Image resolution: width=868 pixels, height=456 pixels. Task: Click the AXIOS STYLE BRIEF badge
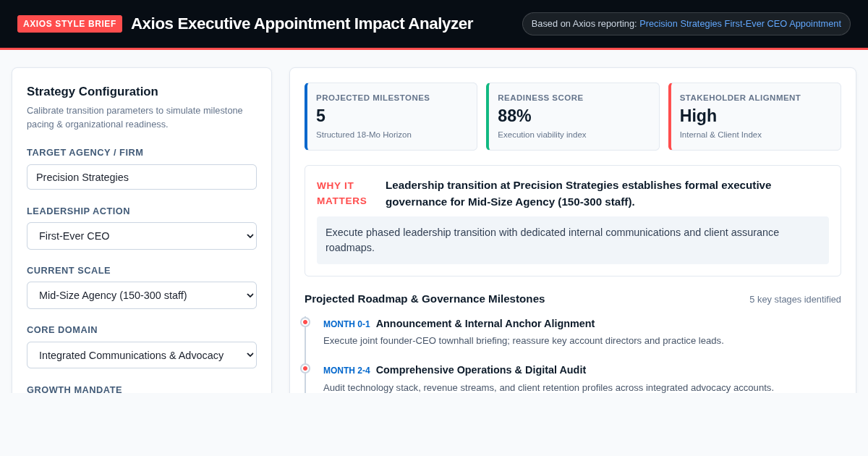[x=69, y=24]
